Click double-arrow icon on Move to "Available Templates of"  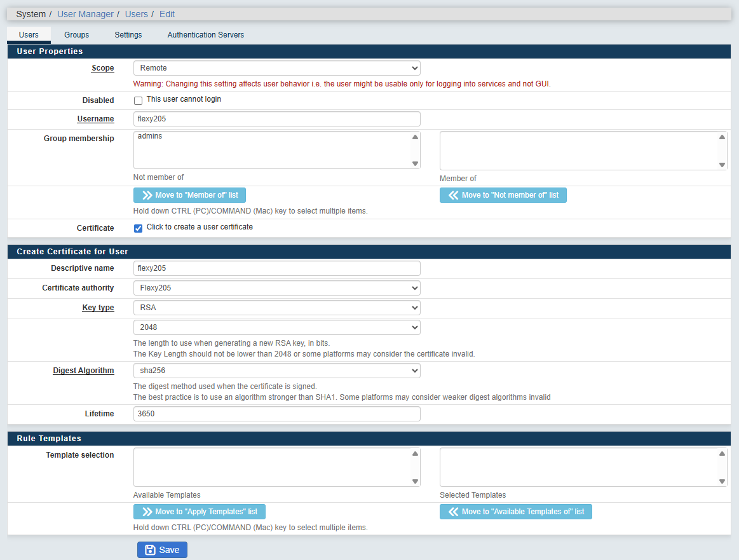tap(453, 512)
